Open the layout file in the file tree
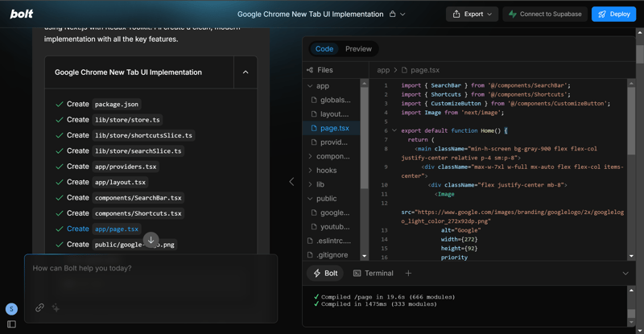The width and height of the screenshot is (644, 334). coord(332,114)
